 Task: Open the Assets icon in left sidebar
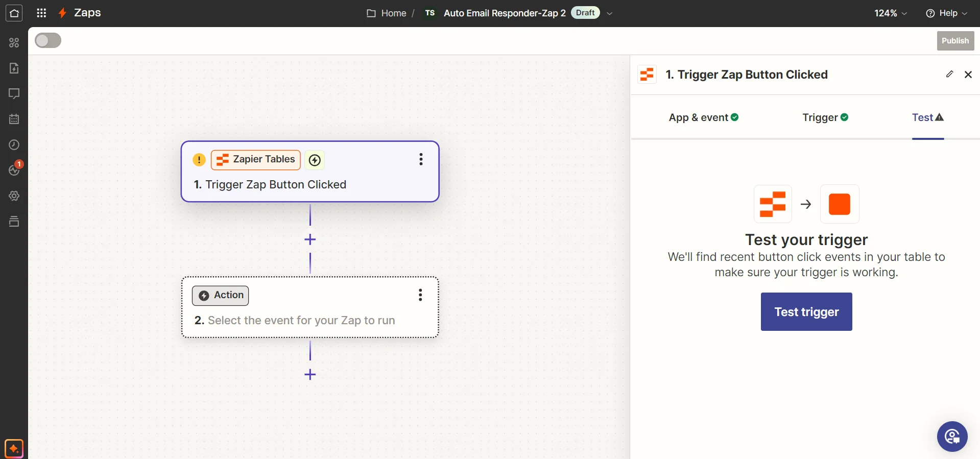(x=14, y=43)
